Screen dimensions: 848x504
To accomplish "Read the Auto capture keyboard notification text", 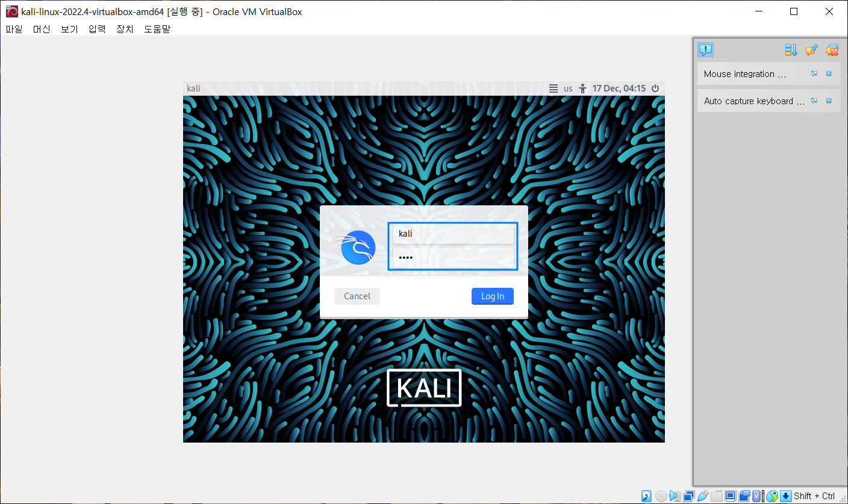I will pyautogui.click(x=755, y=101).
